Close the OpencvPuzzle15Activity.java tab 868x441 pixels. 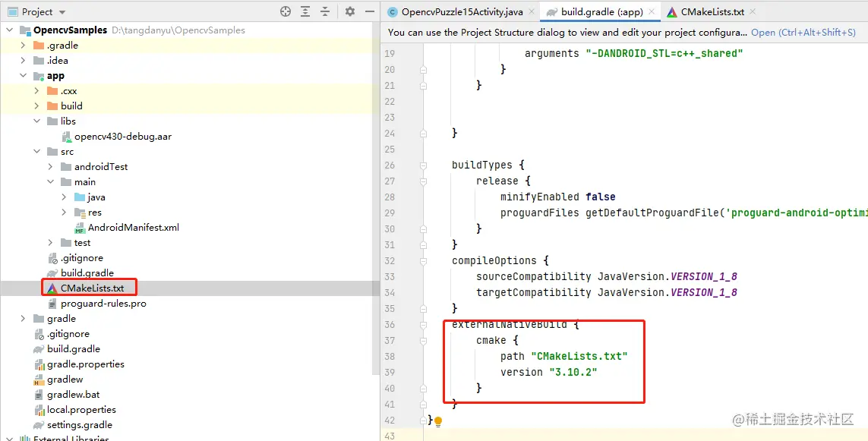point(532,11)
